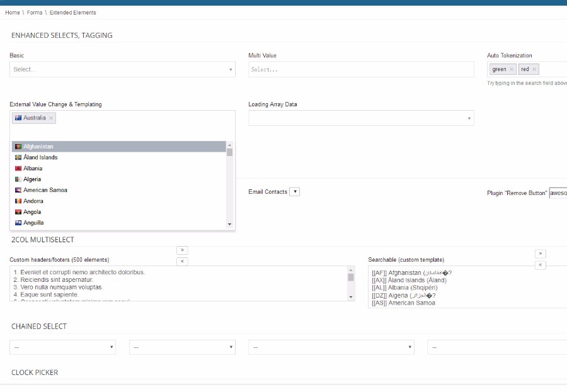
Task: Click the Multi Value select field
Action: click(x=361, y=69)
